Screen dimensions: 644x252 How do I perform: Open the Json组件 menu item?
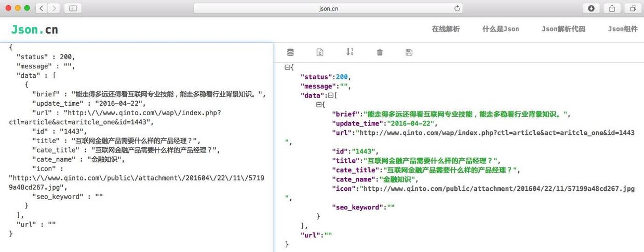(623, 29)
